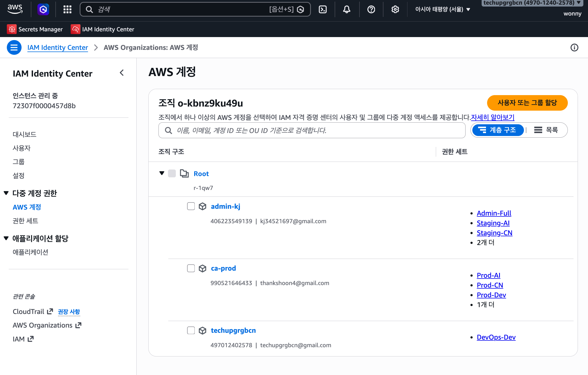Screen dimensions: 588x375
Task: Open the hamburger navigation menu button
Action: (x=14, y=47)
